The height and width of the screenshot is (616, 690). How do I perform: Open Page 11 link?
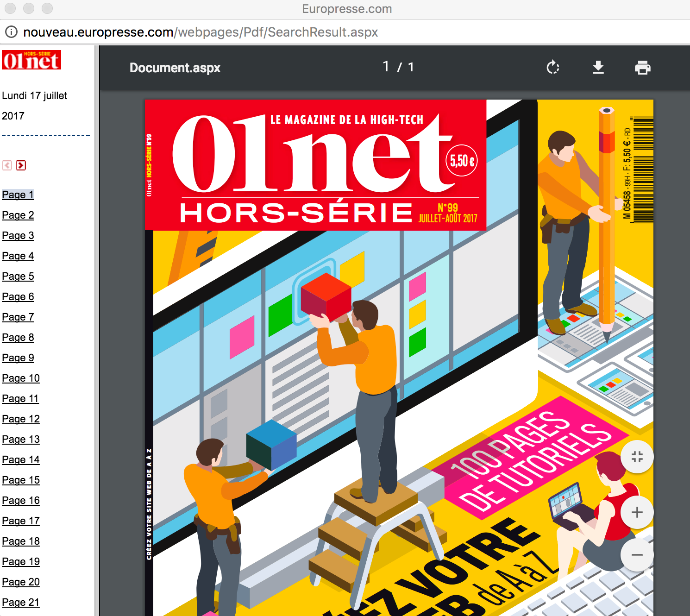[20, 398]
